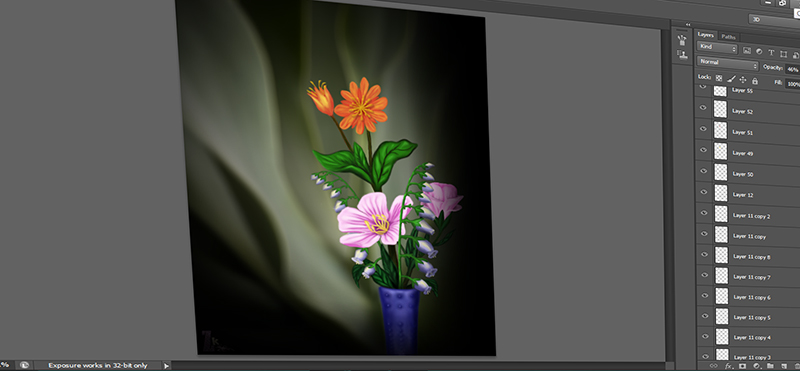
Task: Select Layer 11 copy 7 name
Action: (x=752, y=277)
